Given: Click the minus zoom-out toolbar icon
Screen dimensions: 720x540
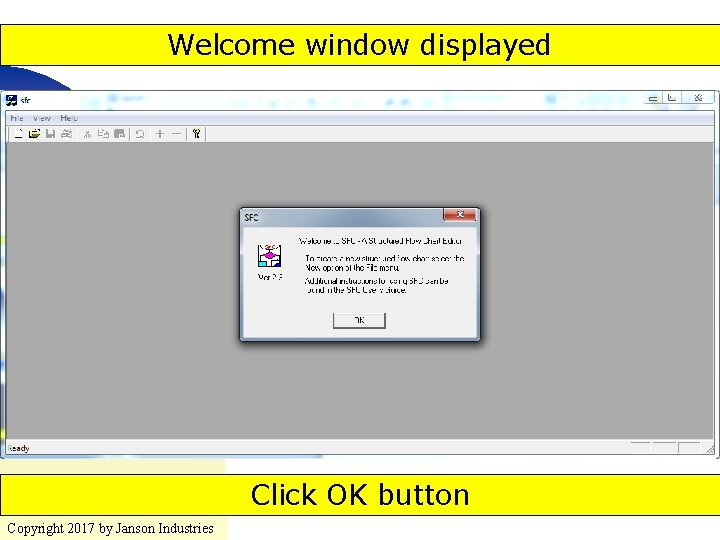Looking at the screenshot, I should coord(176,134).
